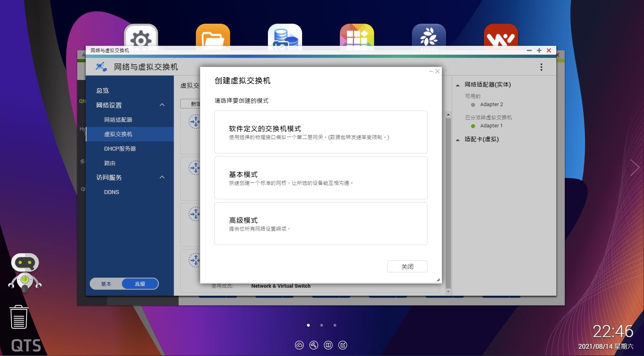The image size is (644, 356).
Task: Click the tools icon in the bottom dock
Action: (x=314, y=345)
